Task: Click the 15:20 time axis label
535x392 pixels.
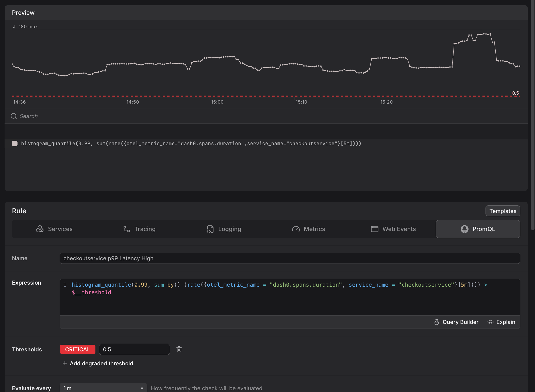Action: [x=387, y=102]
